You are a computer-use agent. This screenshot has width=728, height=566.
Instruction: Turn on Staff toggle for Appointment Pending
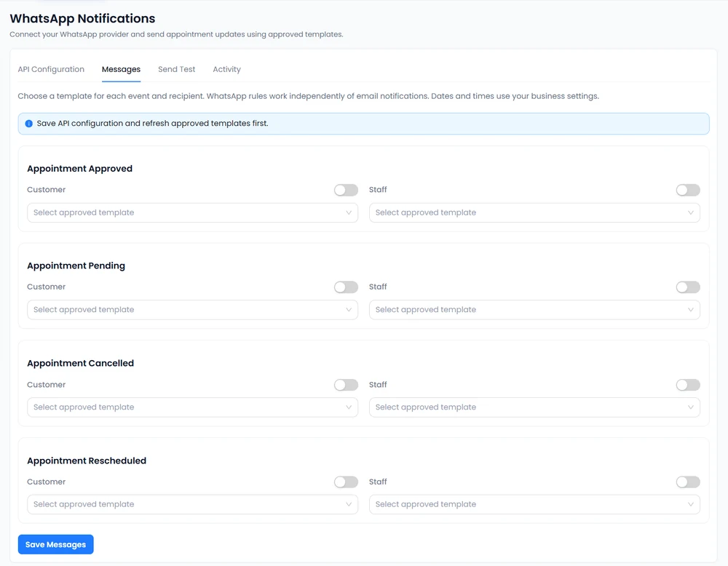point(688,287)
